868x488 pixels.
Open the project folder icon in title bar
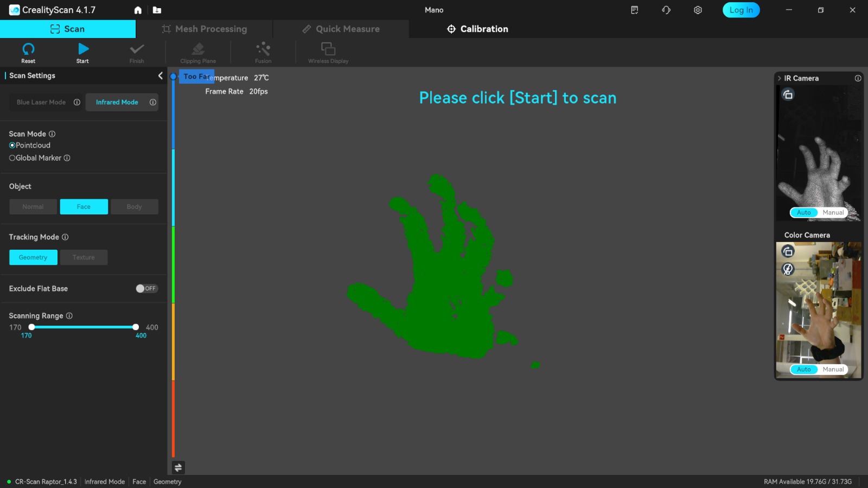tap(157, 10)
